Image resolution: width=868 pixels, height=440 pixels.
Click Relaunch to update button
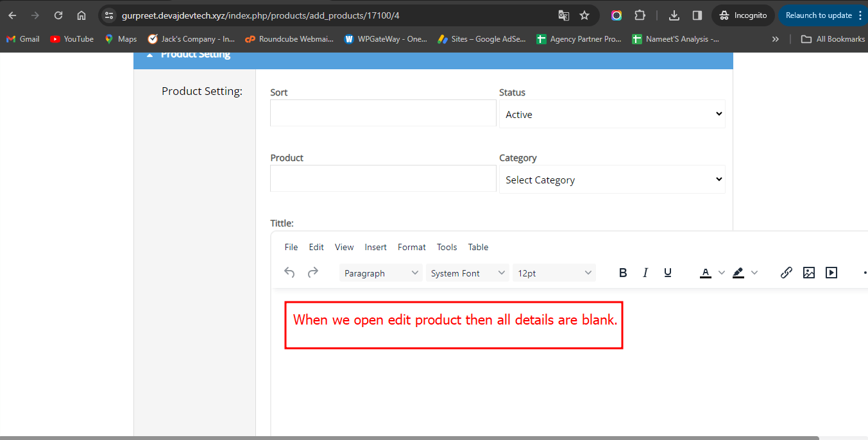point(819,15)
